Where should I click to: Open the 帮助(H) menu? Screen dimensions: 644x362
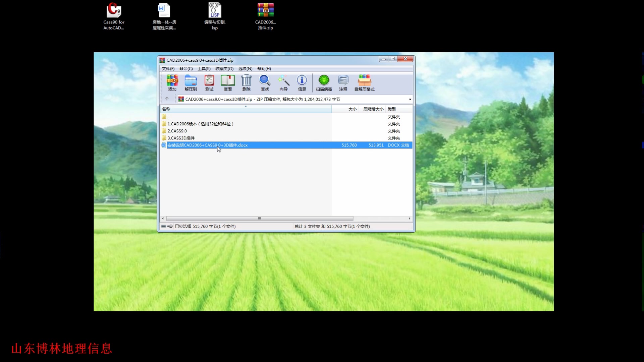[264, 69]
